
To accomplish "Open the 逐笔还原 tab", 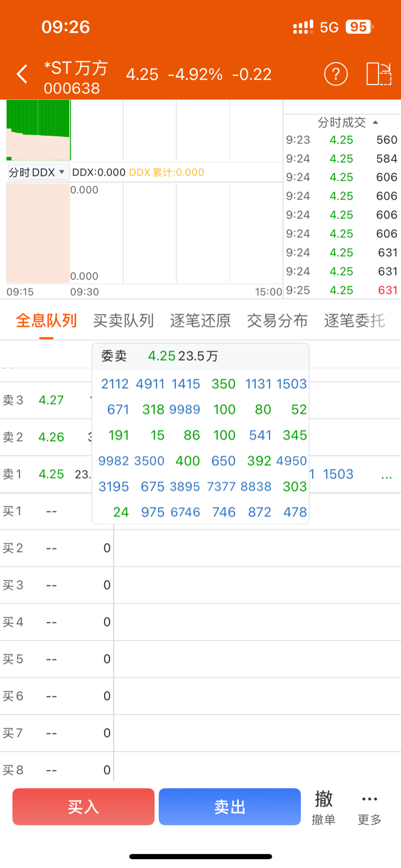I will (200, 320).
